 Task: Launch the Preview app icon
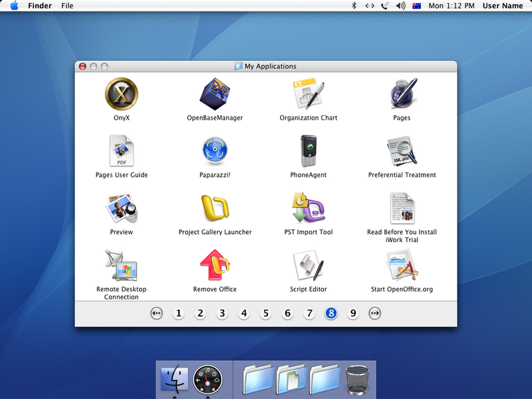click(x=122, y=208)
